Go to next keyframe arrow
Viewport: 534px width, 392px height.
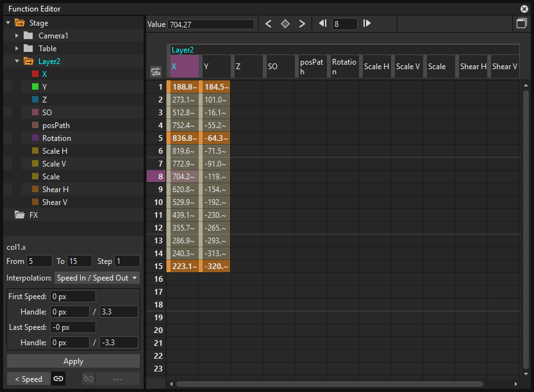point(302,24)
